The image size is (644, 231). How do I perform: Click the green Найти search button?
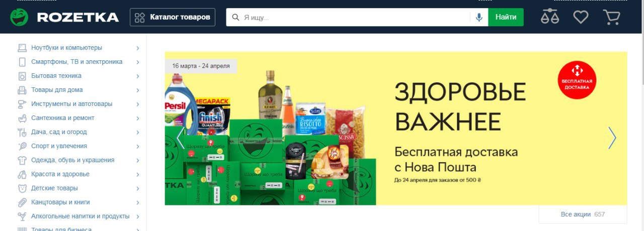(x=506, y=17)
